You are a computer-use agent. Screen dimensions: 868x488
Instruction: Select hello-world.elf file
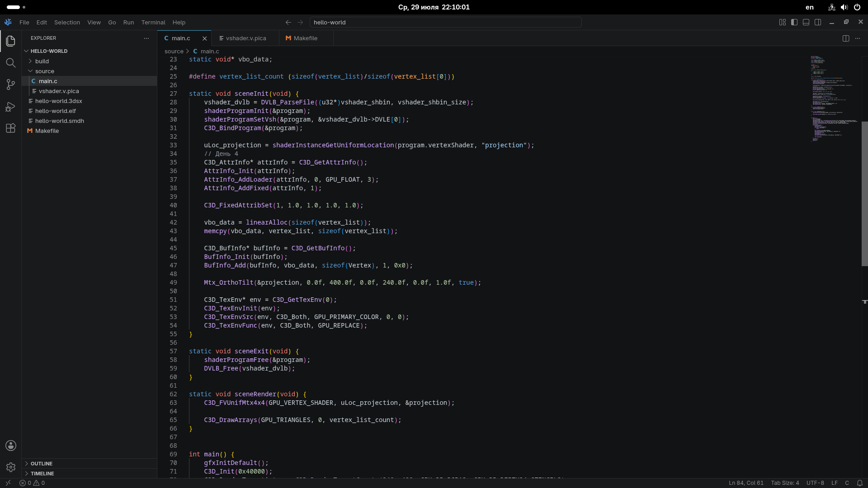[x=90, y=111]
